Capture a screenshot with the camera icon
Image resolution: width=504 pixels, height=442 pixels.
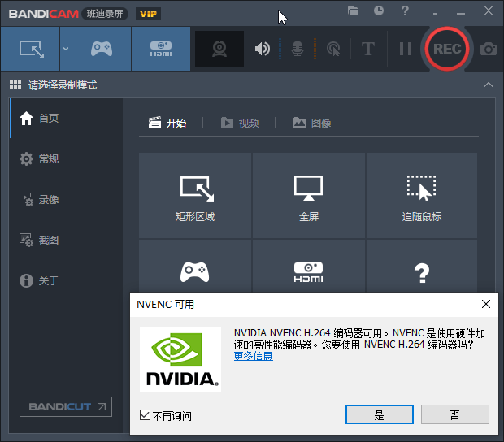point(489,49)
